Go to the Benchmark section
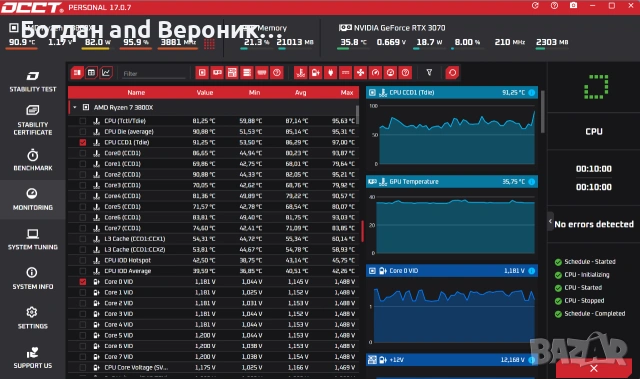The image size is (640, 379). pyautogui.click(x=33, y=160)
